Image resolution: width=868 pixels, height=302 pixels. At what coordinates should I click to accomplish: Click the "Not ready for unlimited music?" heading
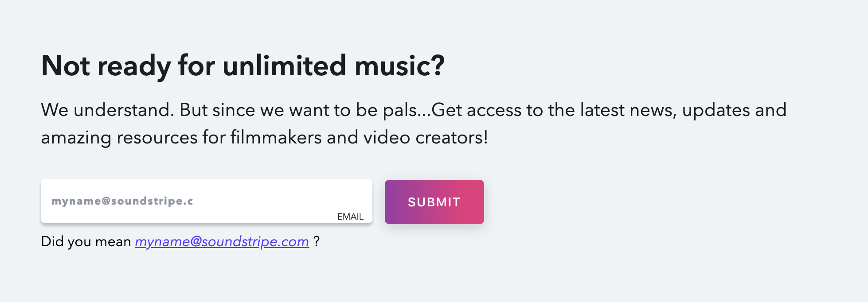[x=242, y=66]
